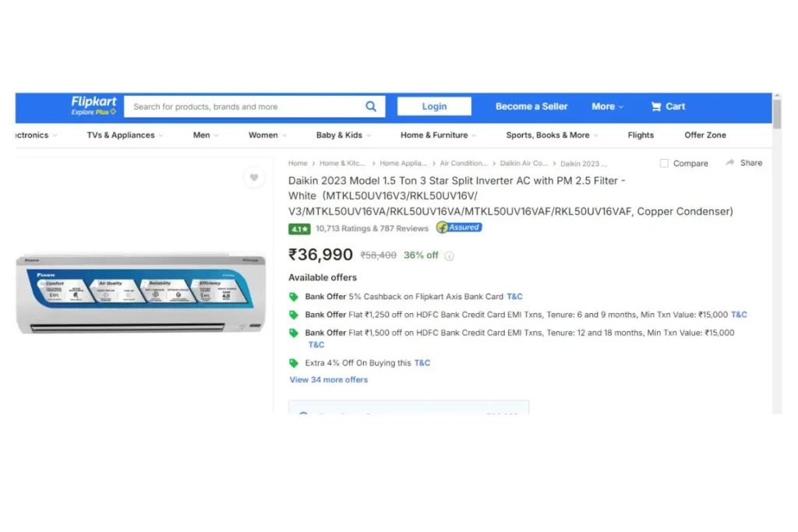Click offer tag icon for ₹1,500 off offer
The image size is (798, 532).
(294, 333)
